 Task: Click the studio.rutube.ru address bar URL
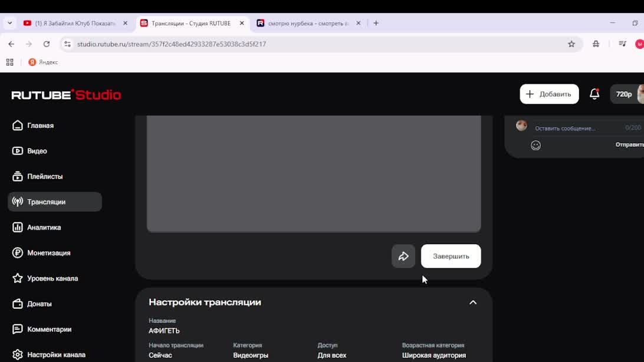click(171, 44)
